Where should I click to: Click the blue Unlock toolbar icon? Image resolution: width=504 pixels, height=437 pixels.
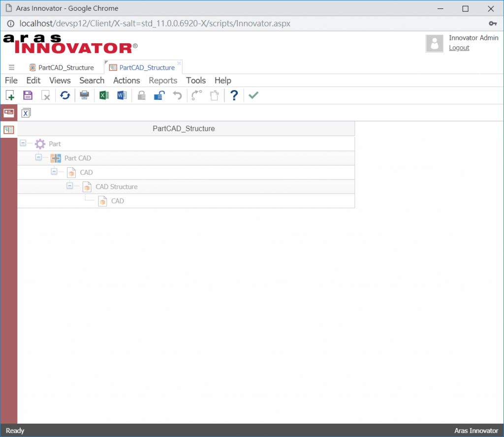tap(159, 95)
